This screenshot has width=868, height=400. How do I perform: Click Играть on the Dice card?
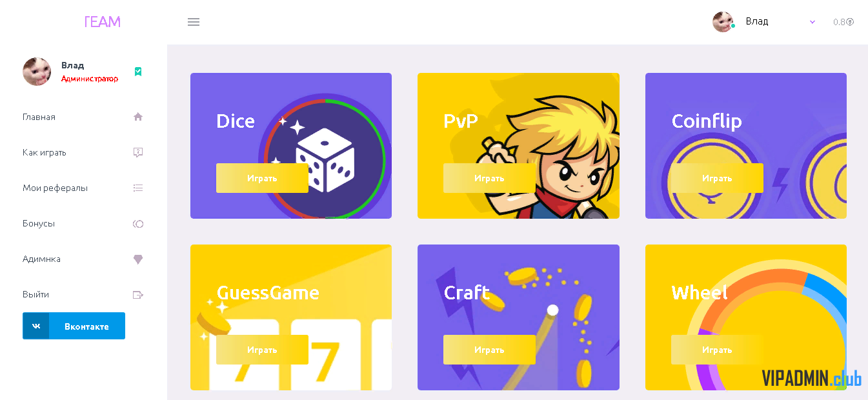[262, 178]
